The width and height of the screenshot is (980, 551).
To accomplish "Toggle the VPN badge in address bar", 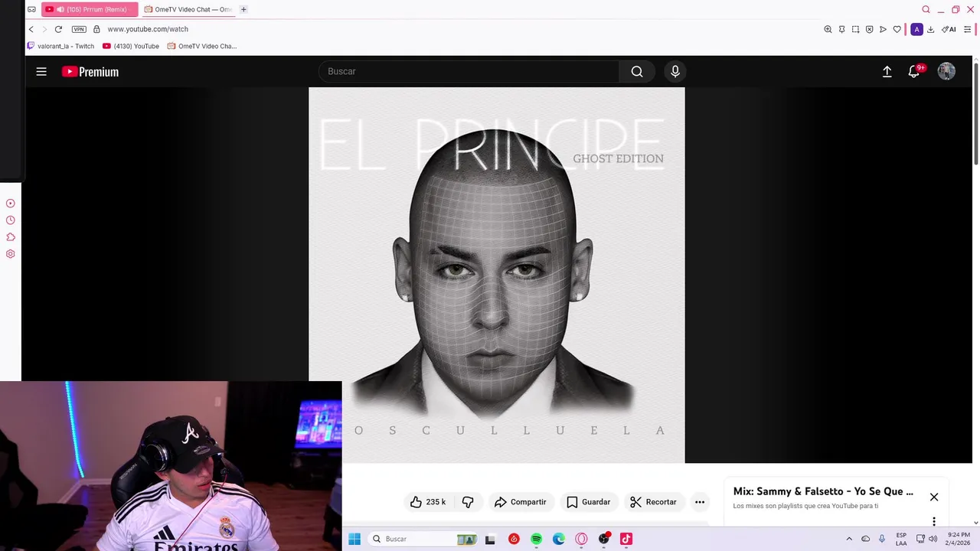I will (x=79, y=29).
